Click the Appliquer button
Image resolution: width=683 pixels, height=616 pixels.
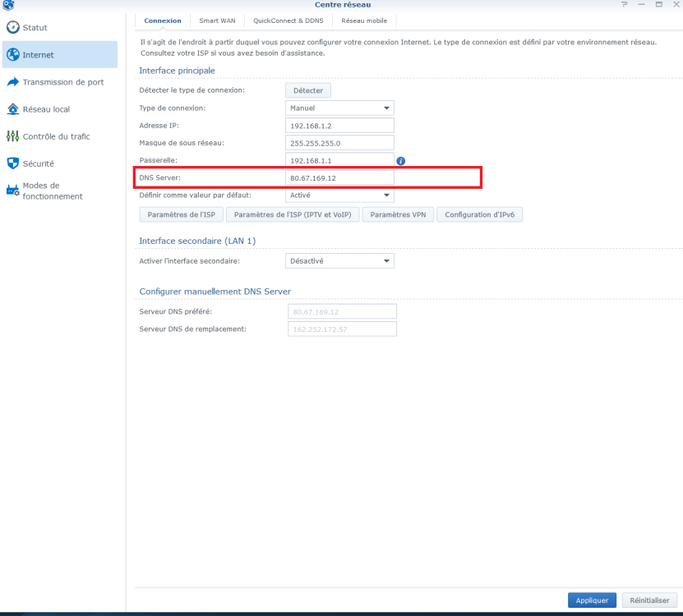(x=591, y=600)
